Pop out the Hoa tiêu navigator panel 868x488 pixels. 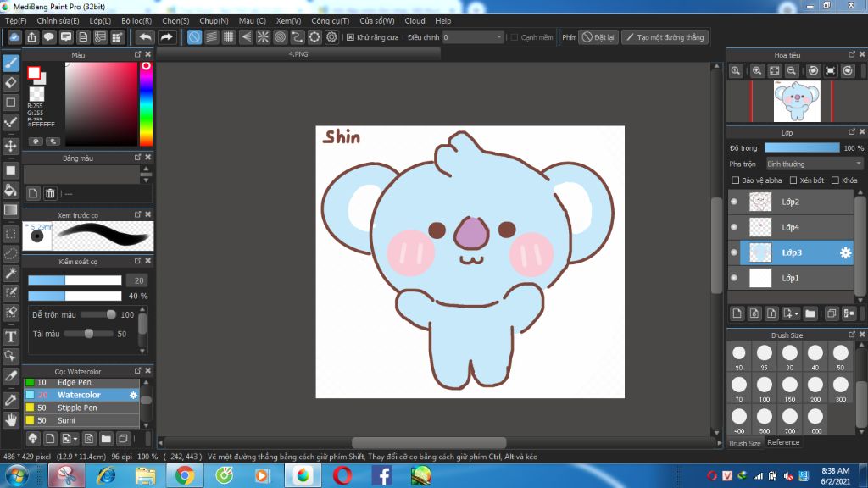(x=851, y=54)
